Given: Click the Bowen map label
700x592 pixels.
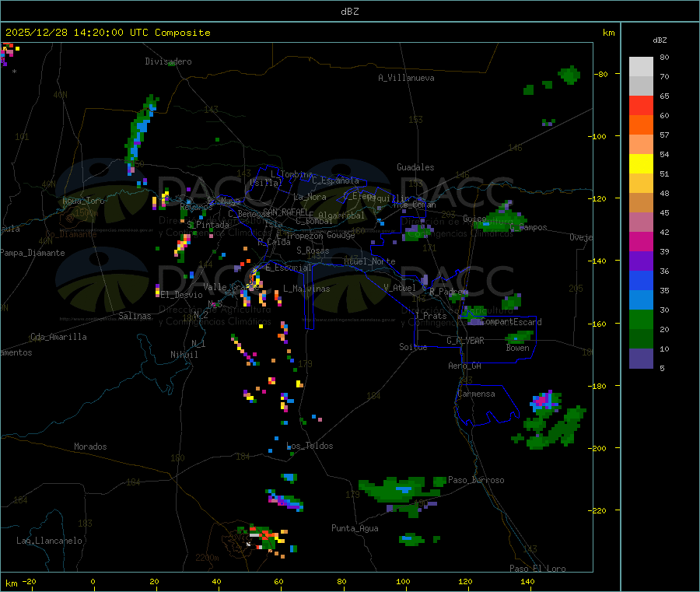Looking at the screenshot, I should [518, 348].
